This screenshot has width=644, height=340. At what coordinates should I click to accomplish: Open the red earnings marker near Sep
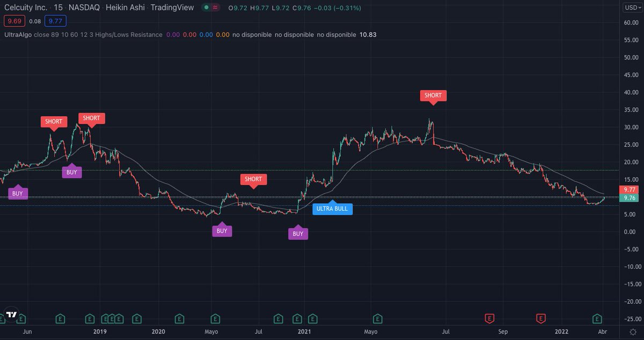click(x=489, y=319)
